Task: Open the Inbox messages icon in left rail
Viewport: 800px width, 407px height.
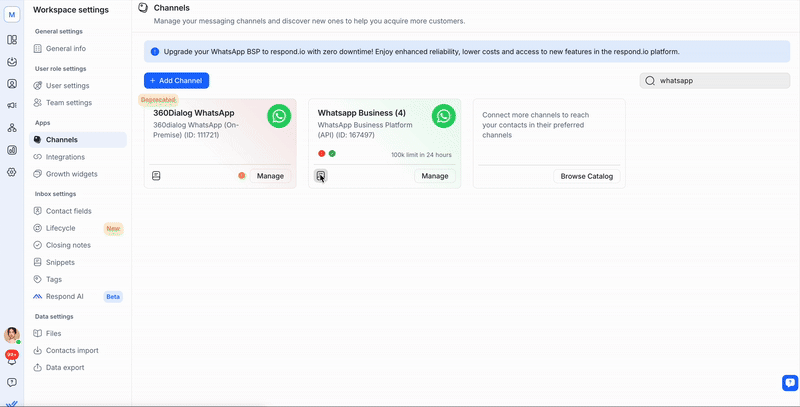Action: [12, 62]
